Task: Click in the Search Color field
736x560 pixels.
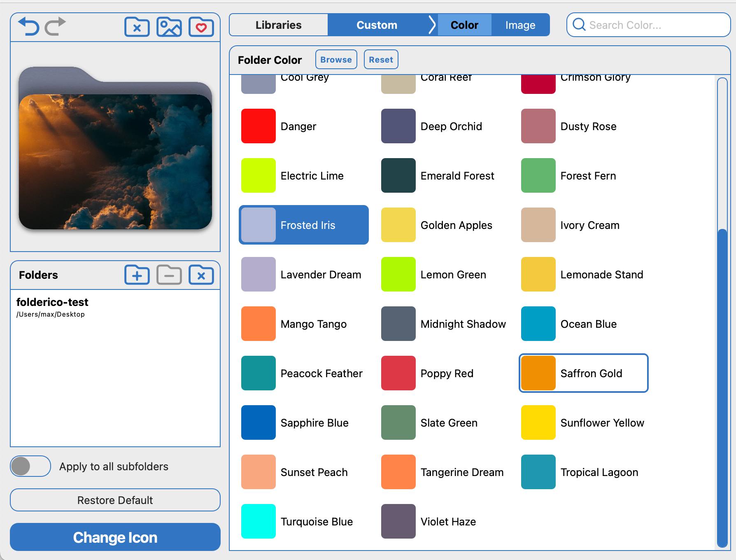Action: (648, 25)
